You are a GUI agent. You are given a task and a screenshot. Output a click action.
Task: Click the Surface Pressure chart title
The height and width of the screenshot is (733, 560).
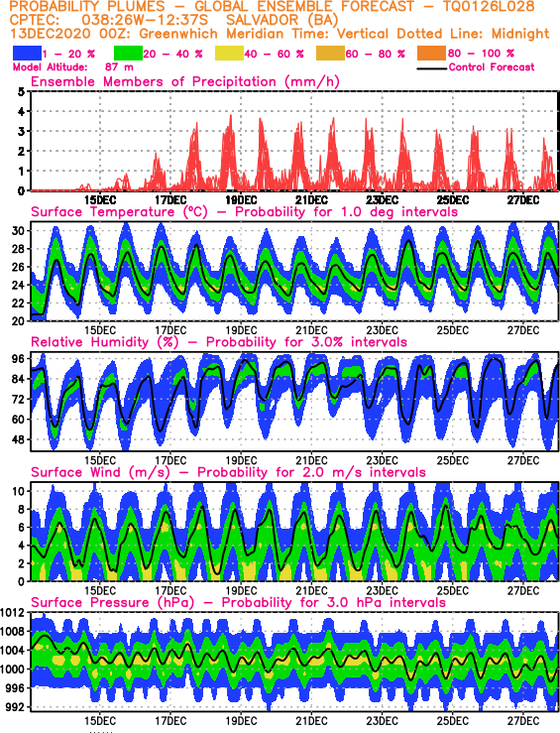[238, 603]
